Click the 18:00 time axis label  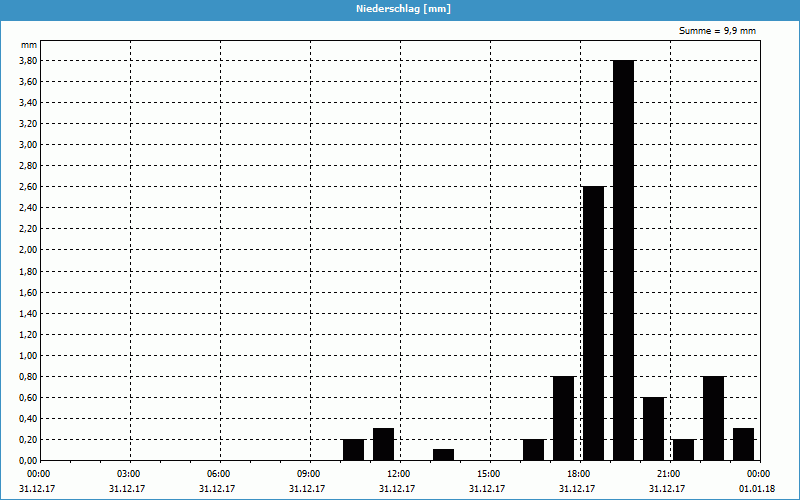[x=578, y=473]
